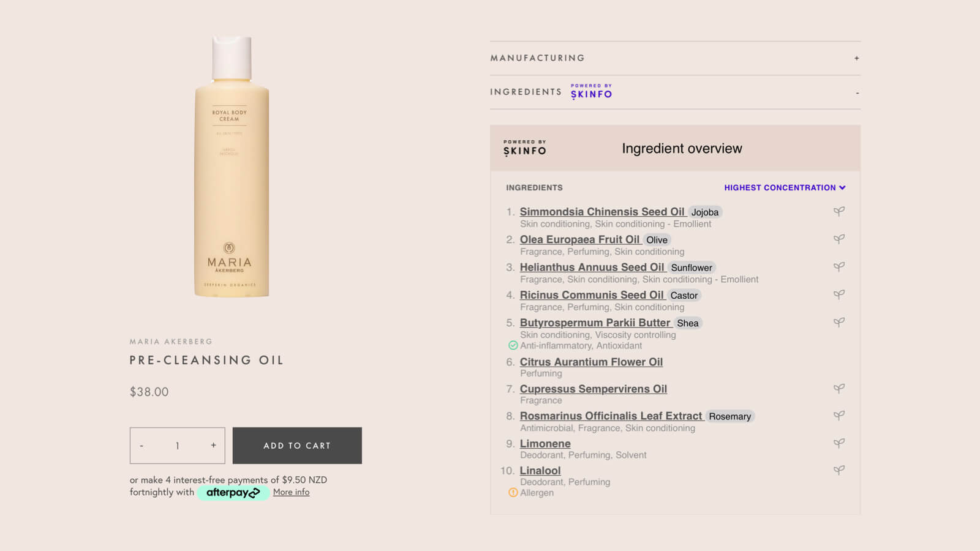Click the Afterpay logo badge
The image size is (980, 551).
tap(233, 492)
